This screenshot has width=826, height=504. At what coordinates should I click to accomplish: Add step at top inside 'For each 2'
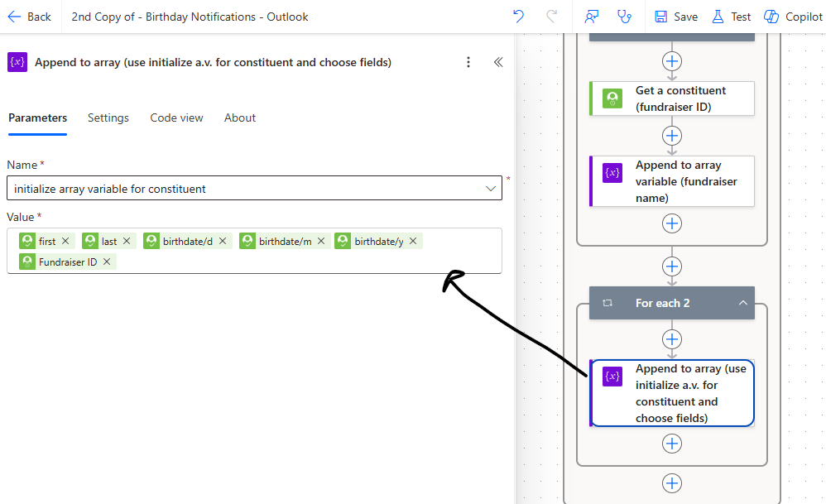672,339
